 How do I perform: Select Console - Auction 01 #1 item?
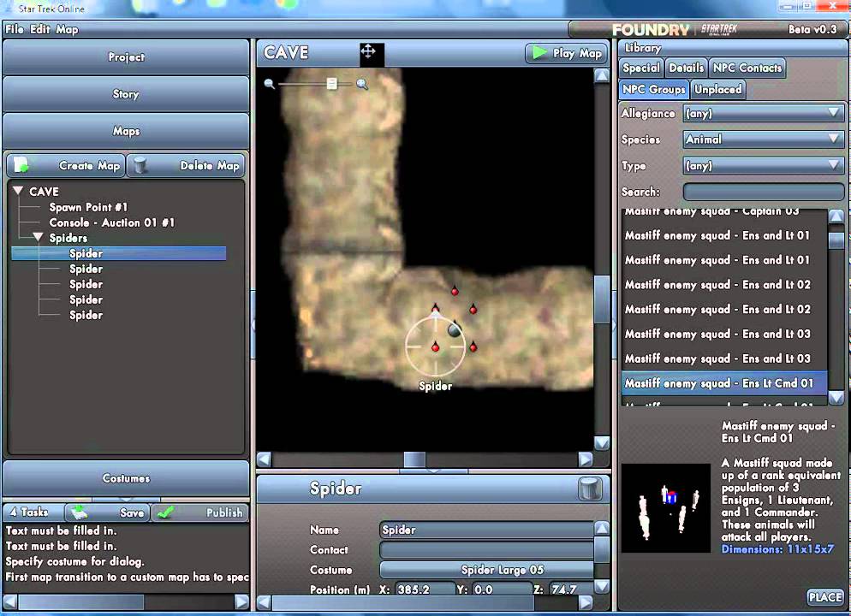pos(112,222)
